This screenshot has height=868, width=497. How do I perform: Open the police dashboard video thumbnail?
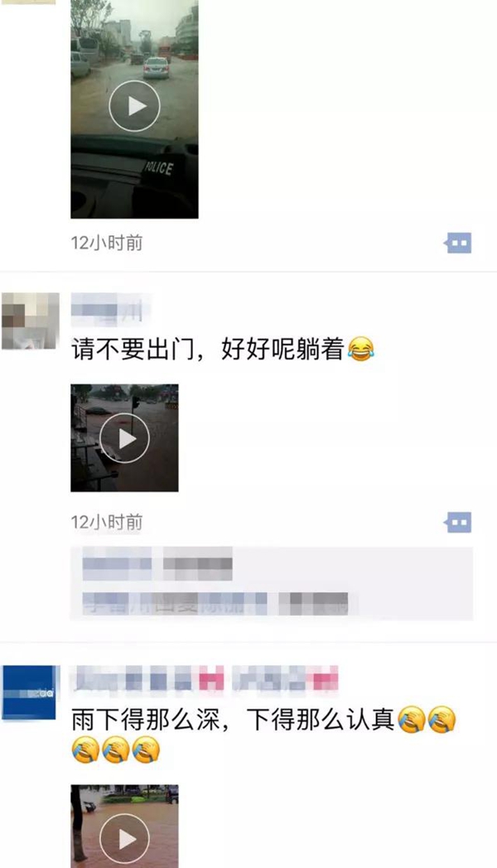134,109
